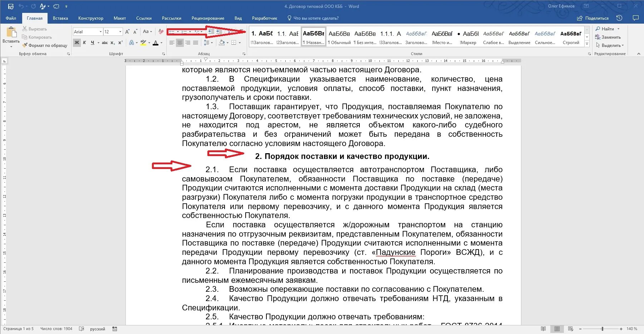Toggle Italic (К) formatting
Viewport: 644px width, 334px height.
(85, 43)
